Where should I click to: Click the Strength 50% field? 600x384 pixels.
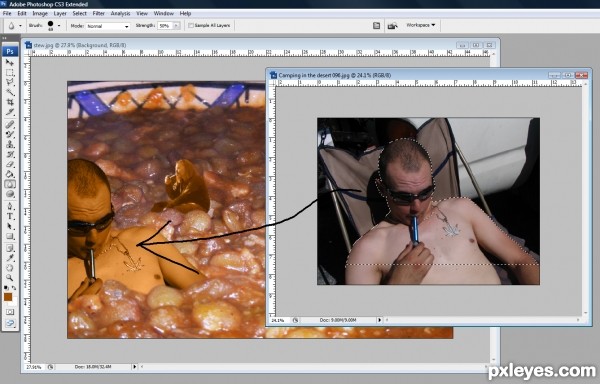166,26
